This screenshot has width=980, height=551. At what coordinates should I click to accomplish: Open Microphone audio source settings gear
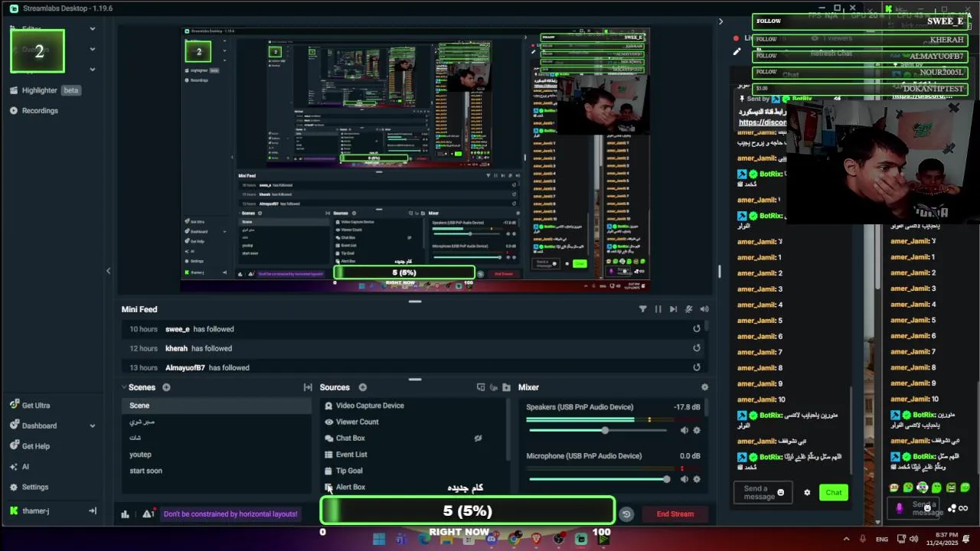tap(697, 479)
